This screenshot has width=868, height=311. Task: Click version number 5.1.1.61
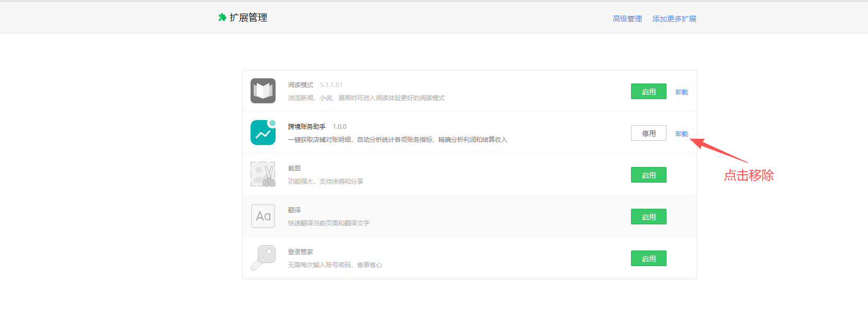[x=331, y=85]
